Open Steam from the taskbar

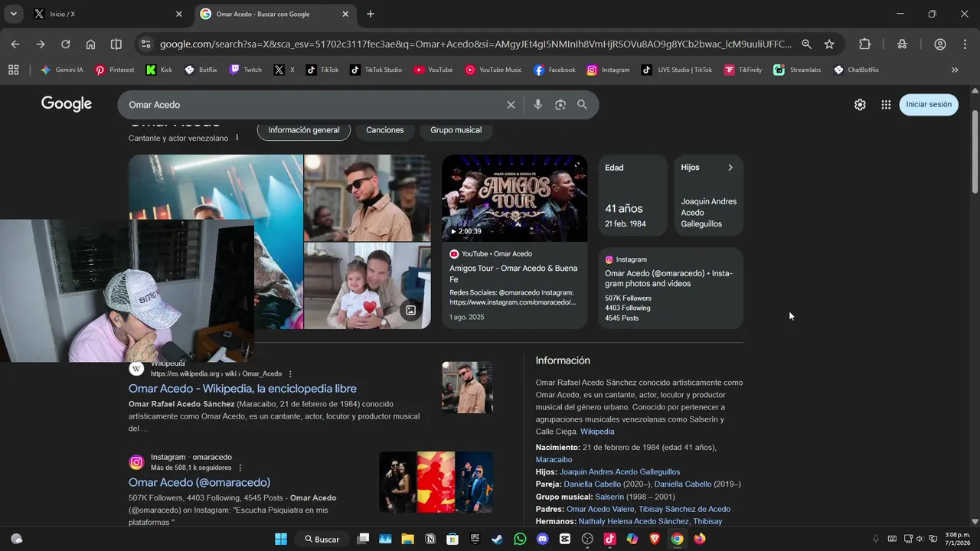(x=497, y=539)
